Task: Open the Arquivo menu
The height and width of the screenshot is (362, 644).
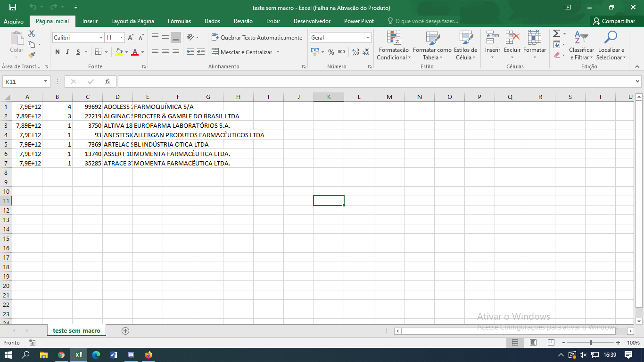Action: click(x=14, y=21)
